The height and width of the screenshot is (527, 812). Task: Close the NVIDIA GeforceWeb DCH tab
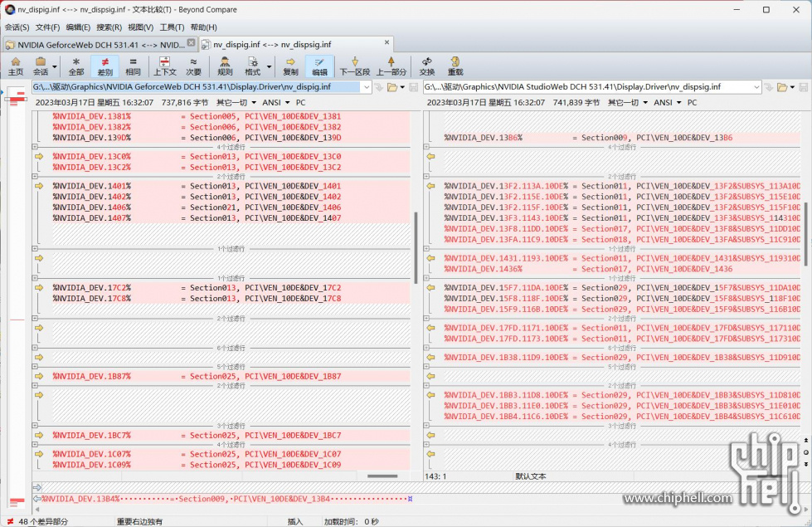coord(191,42)
